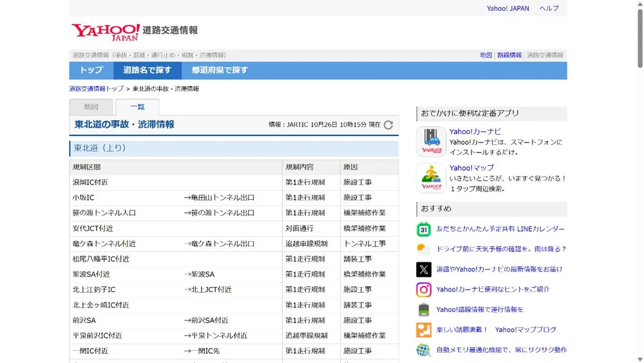Click the globe memory optimization icon
Image resolution: width=644 pixels, height=363 pixels.
[424, 350]
